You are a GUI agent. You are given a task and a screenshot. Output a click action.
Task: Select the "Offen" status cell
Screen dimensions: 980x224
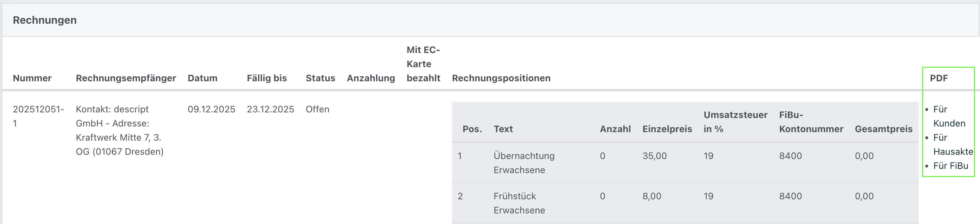coord(317,109)
